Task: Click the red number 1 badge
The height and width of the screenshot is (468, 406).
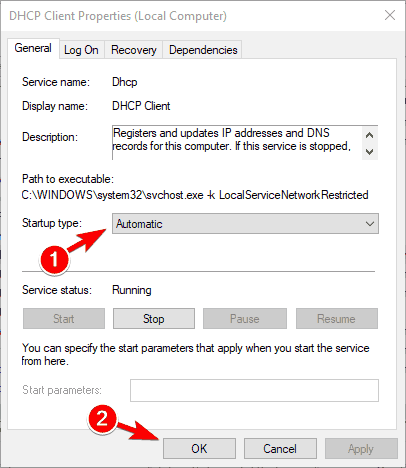Action: pyautogui.click(x=54, y=260)
